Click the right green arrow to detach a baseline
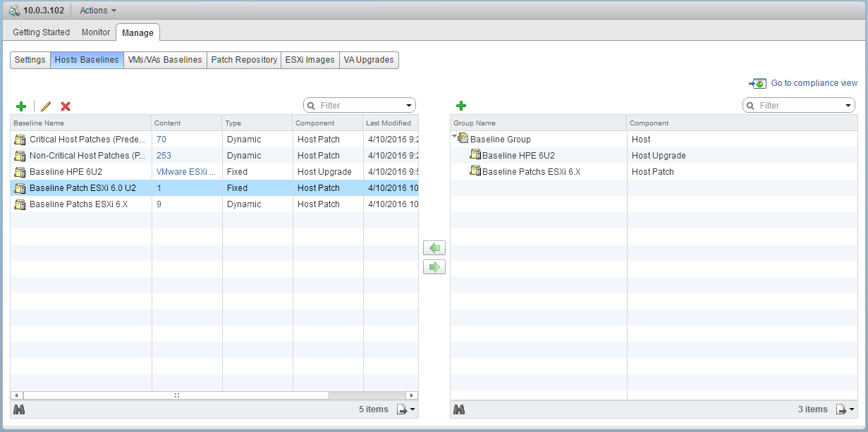Viewport: 868px width, 432px height. (434, 267)
